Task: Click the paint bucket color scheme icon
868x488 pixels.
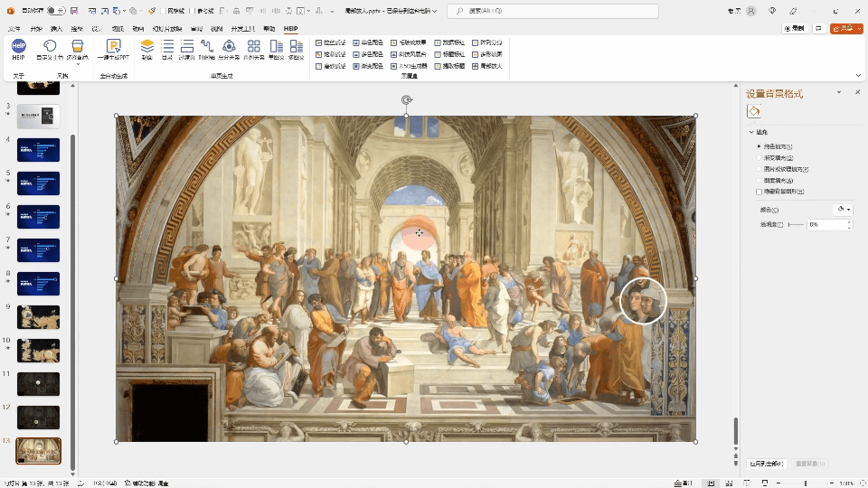Action: pos(78,46)
